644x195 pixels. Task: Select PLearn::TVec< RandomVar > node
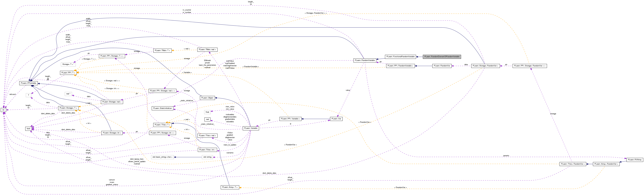pos(573,164)
